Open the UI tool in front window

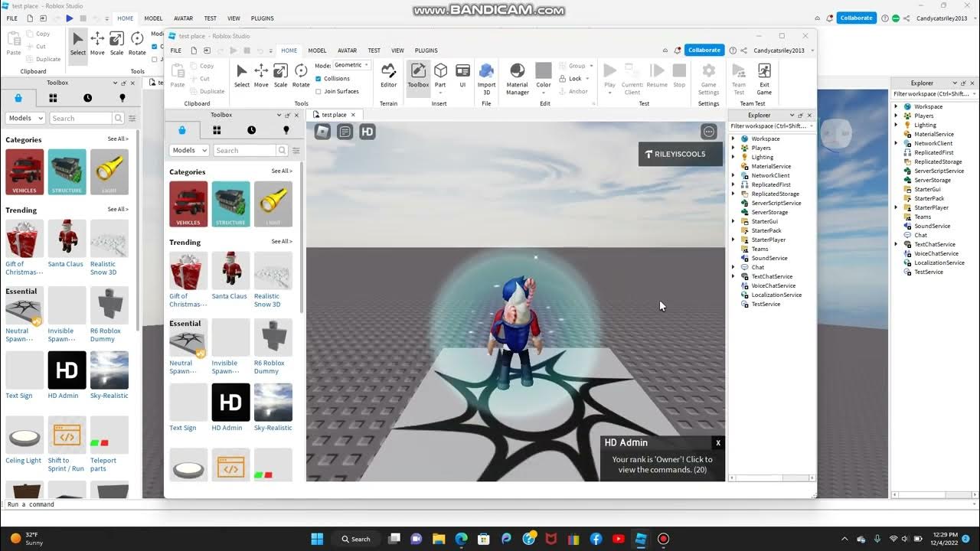point(462,75)
